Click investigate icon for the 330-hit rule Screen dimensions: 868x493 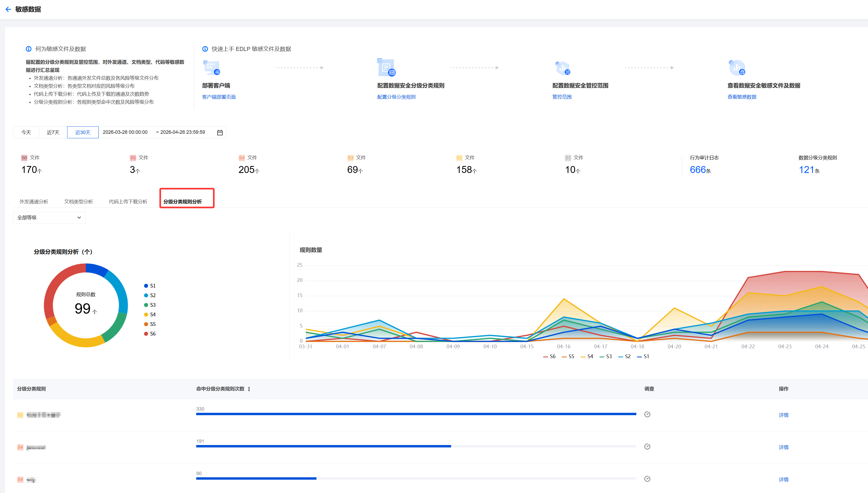click(x=647, y=414)
